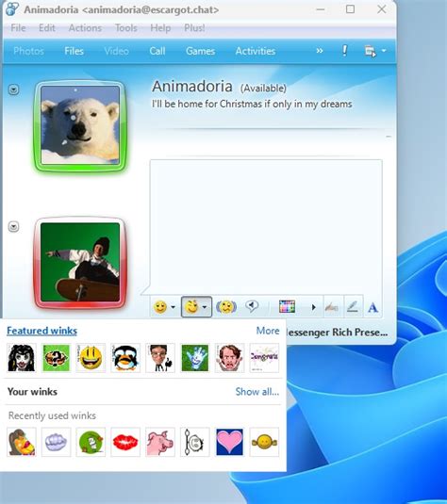447x504 pixels.
Task: Click the Messenger Rich Prese... status text
Action: pyautogui.click(x=337, y=332)
